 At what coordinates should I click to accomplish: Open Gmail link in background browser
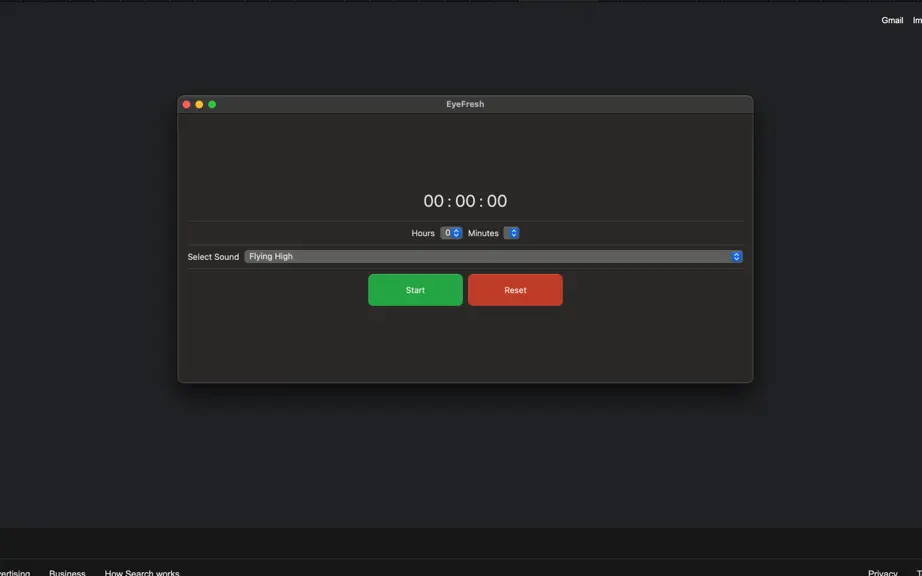click(892, 20)
